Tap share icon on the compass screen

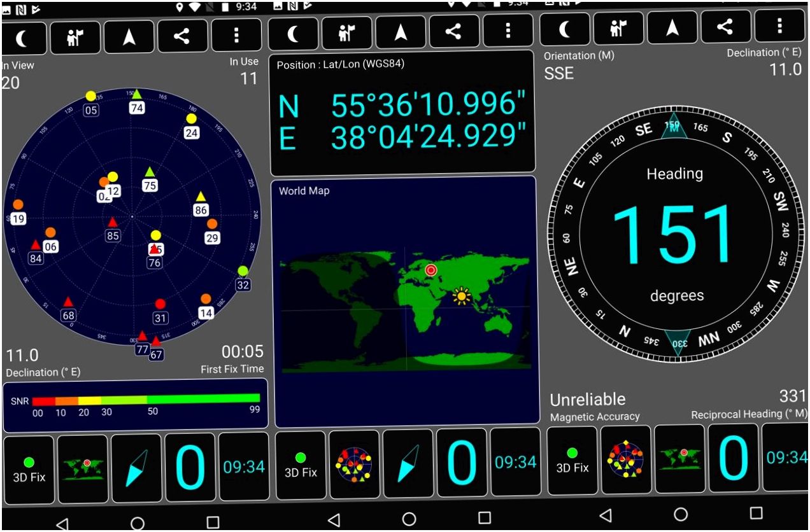(x=725, y=26)
